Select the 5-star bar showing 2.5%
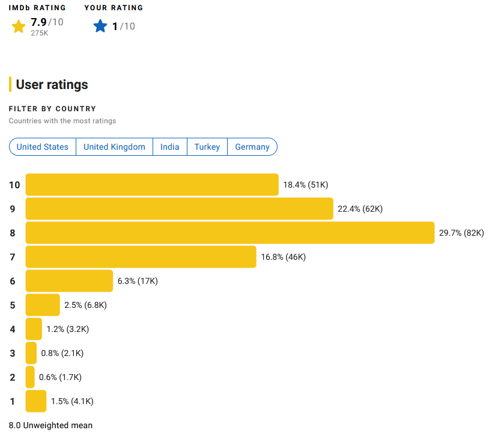The height and width of the screenshot is (442, 504). (43, 305)
